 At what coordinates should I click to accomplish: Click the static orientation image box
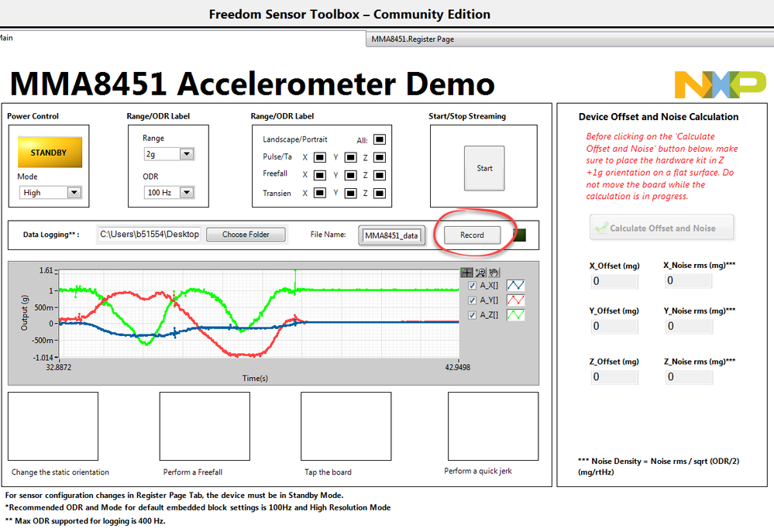pos(53,427)
